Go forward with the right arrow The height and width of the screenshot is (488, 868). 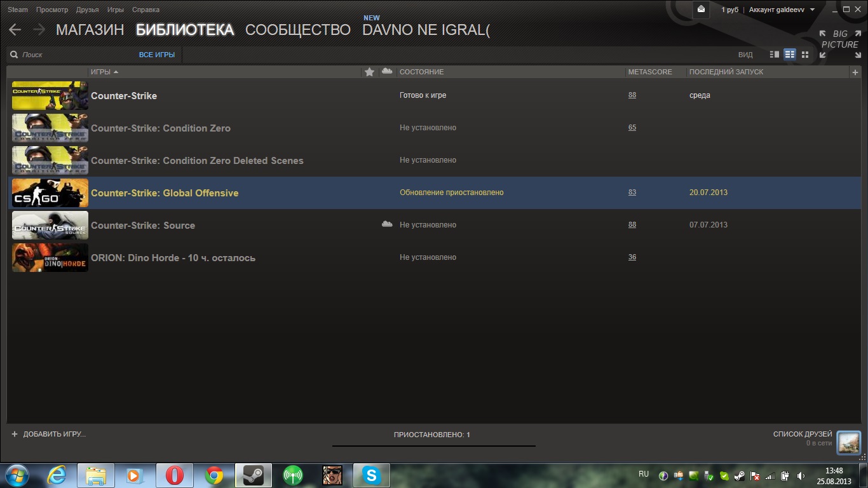[x=39, y=29]
